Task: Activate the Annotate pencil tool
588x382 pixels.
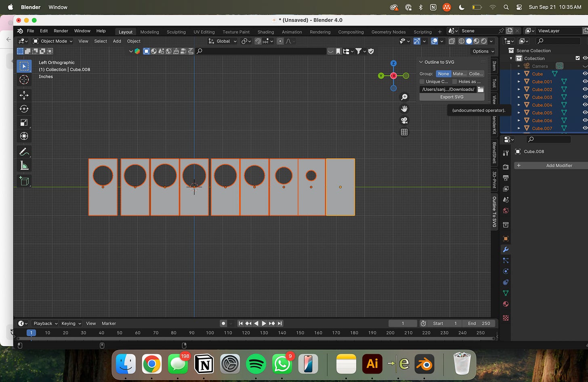Action: pyautogui.click(x=24, y=152)
